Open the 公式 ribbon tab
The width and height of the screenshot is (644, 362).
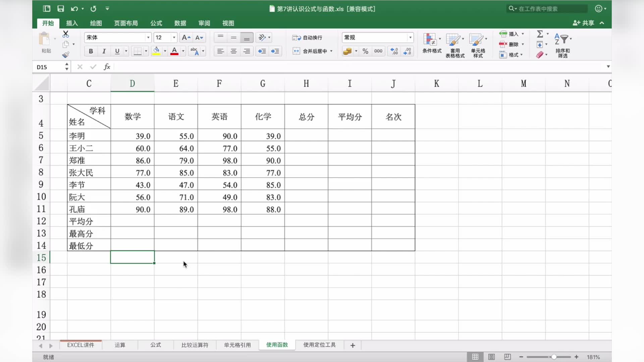[x=156, y=23]
